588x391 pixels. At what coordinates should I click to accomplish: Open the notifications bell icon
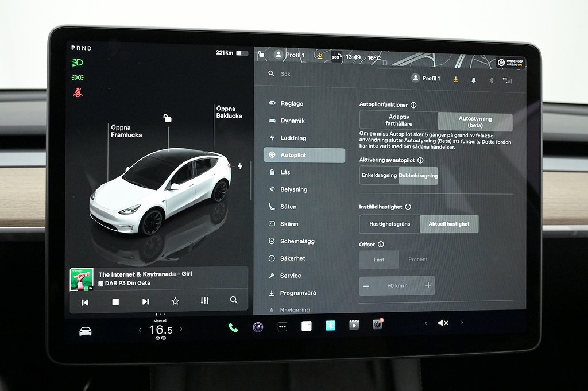pos(474,80)
